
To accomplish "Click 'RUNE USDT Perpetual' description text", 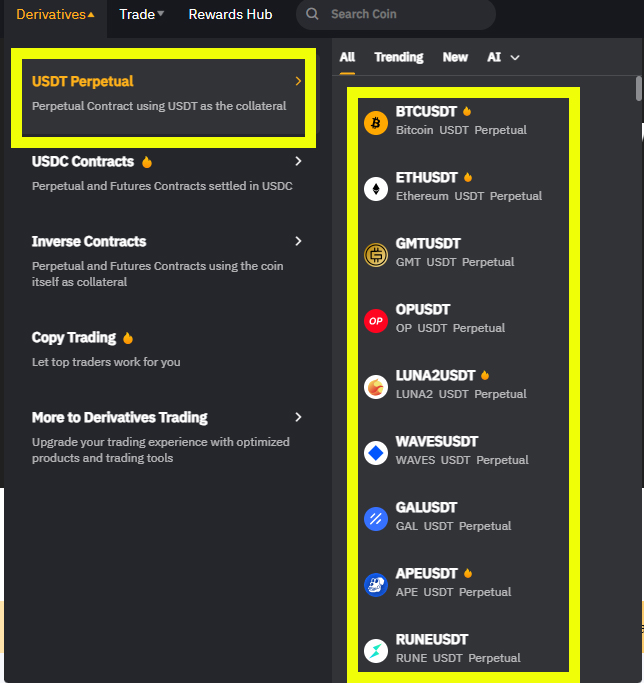I will pos(458,658).
